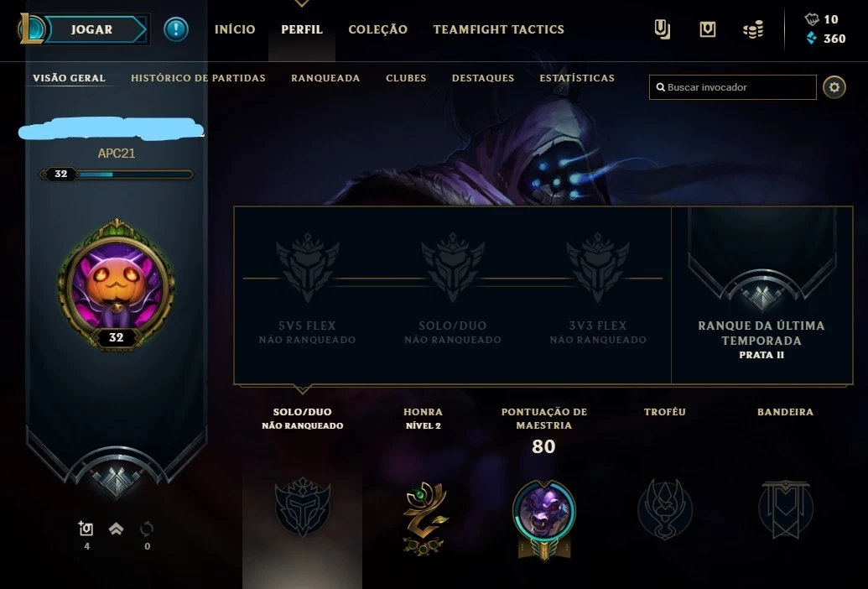Click the Buscar invocador search field
Screen dimensions: 868x589
tap(732, 87)
